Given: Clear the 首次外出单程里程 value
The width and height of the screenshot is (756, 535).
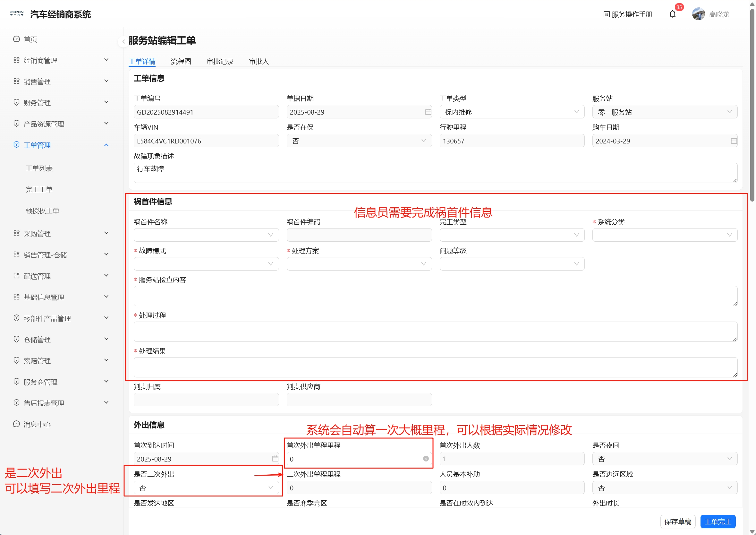Looking at the screenshot, I should coord(426,459).
